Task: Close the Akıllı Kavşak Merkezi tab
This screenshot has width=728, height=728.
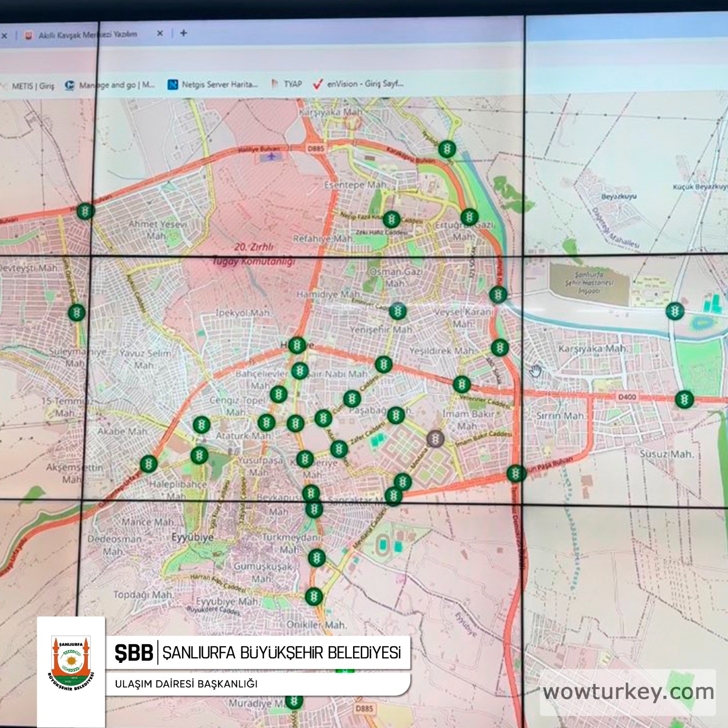Action: click(160, 34)
